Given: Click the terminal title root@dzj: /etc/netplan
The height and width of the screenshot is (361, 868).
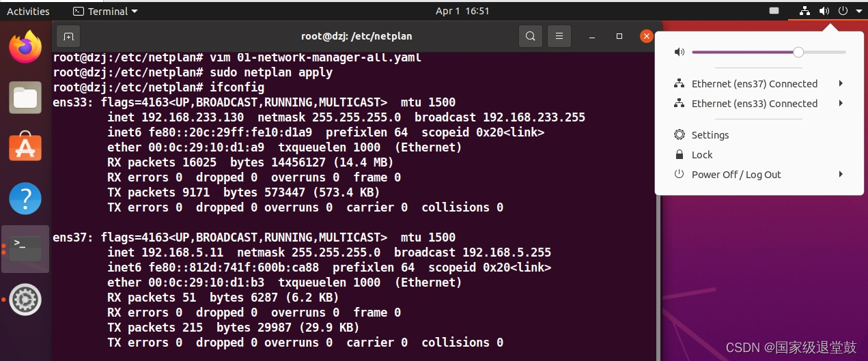Looking at the screenshot, I should 356,36.
